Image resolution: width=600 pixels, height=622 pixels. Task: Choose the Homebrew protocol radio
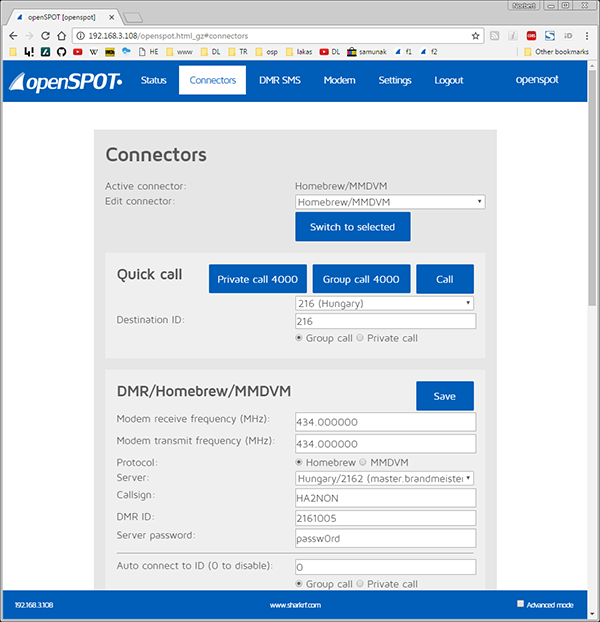[x=299, y=462]
